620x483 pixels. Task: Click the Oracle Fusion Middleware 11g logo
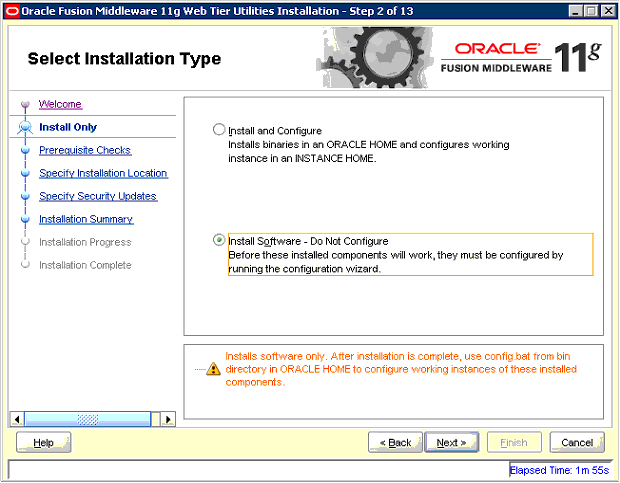coord(521,58)
